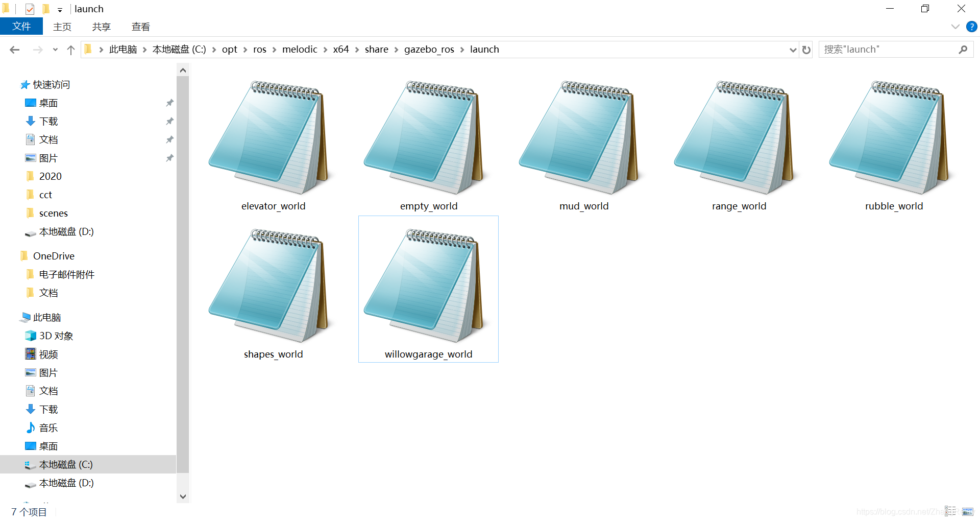Open 视频 folder in sidebar
Viewport: 980px width, 521px height.
click(48, 354)
